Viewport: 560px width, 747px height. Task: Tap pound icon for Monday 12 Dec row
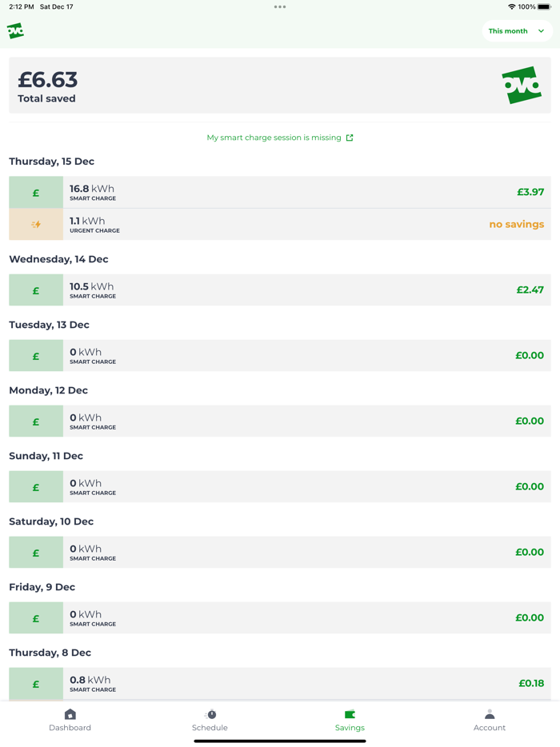(36, 421)
